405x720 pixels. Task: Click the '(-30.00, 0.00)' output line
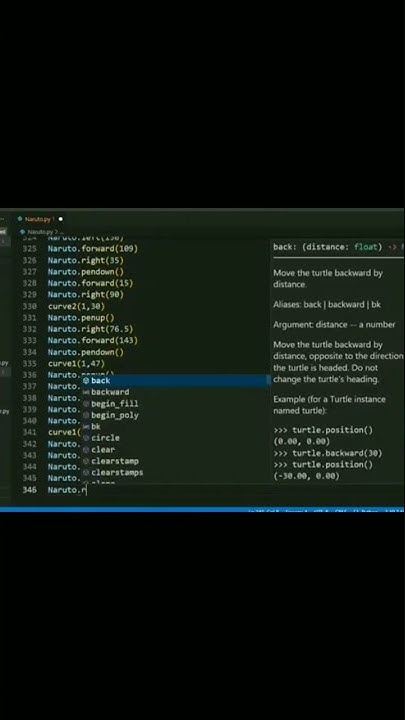coord(306,476)
